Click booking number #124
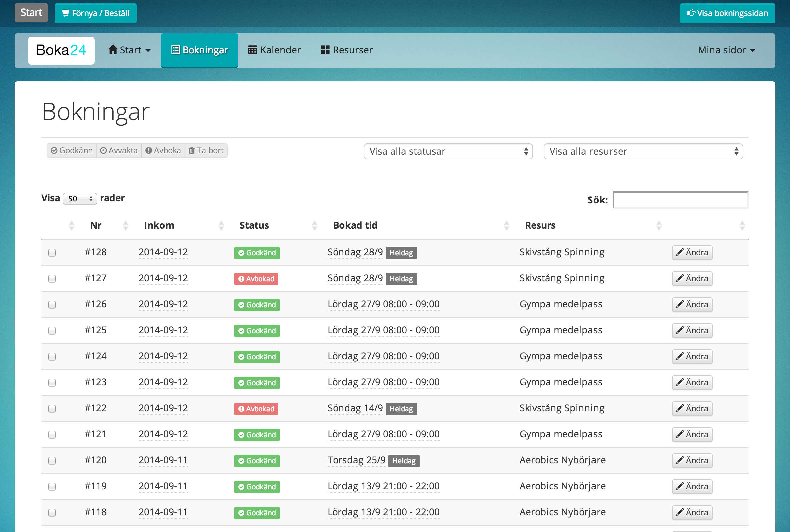This screenshot has width=790, height=532. click(96, 356)
